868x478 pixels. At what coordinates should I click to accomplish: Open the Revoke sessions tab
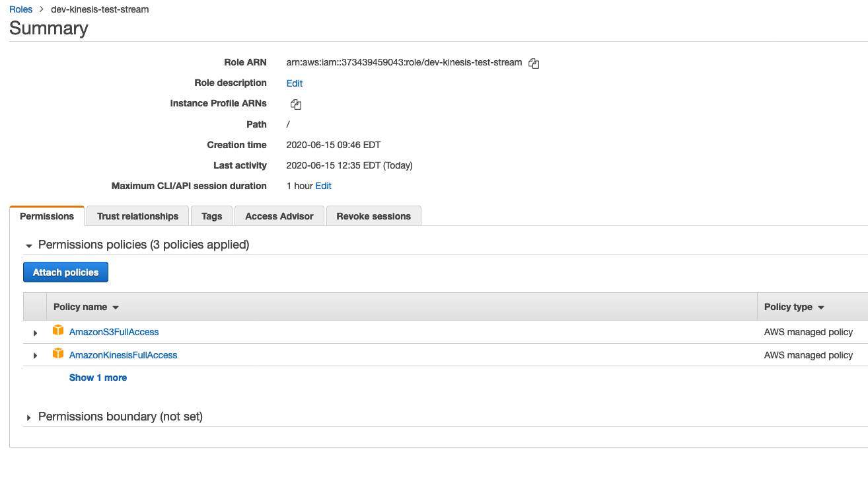373,216
